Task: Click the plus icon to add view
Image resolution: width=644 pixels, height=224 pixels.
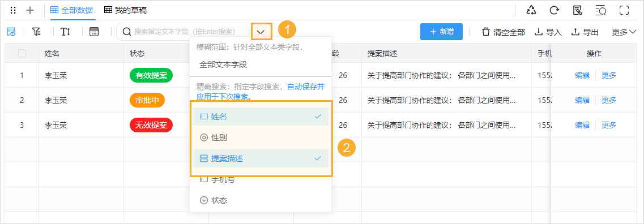Action: (30, 10)
